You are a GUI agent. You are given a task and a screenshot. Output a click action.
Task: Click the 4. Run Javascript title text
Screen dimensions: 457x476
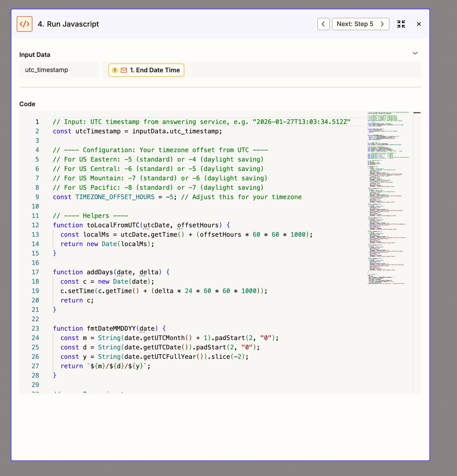coord(68,24)
